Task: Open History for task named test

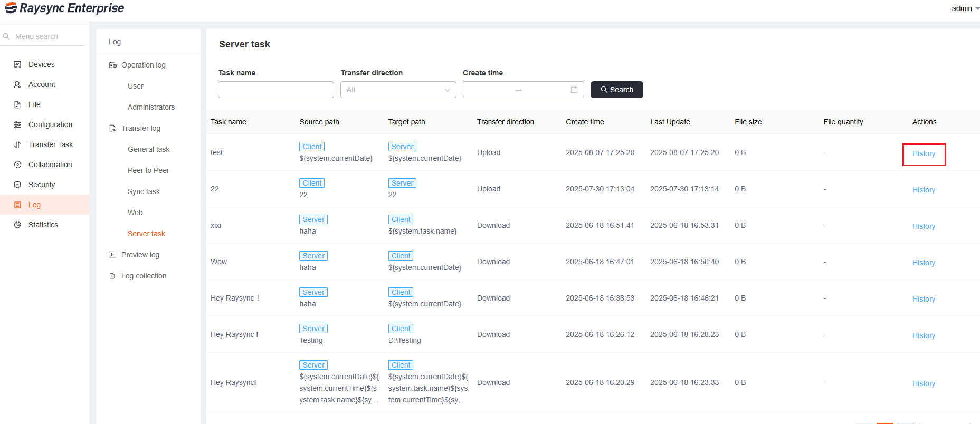Action: (x=924, y=153)
